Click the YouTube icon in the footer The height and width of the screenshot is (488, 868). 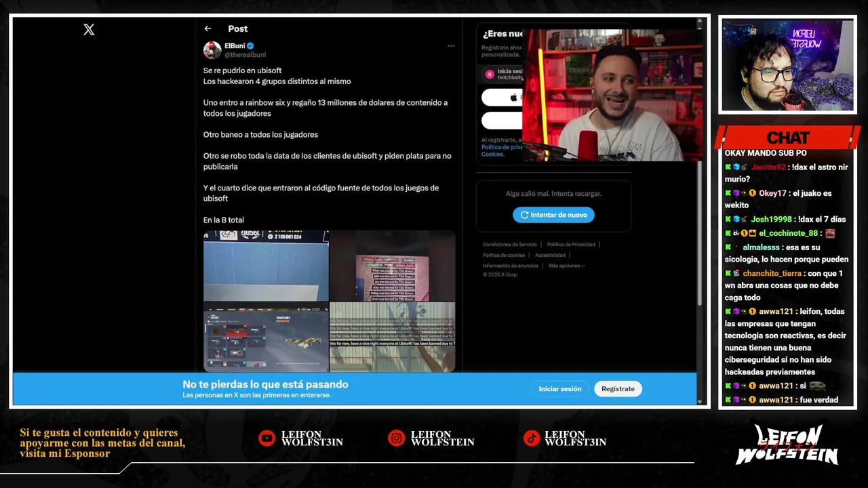coord(267,439)
